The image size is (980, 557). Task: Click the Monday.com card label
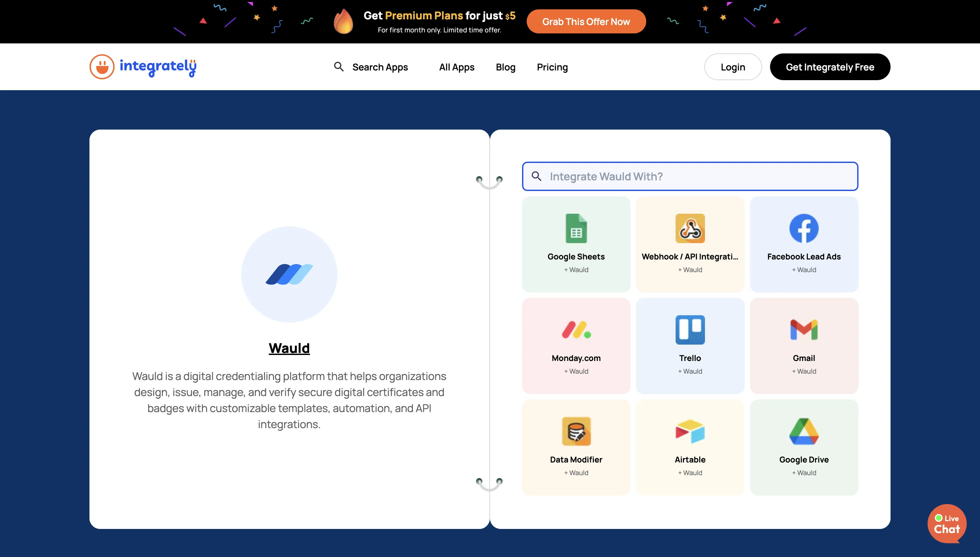point(576,358)
